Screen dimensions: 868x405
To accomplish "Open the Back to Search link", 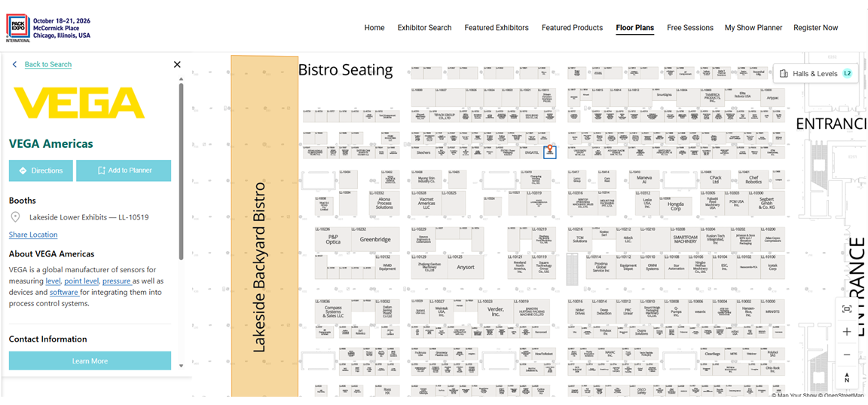I will 48,64.
